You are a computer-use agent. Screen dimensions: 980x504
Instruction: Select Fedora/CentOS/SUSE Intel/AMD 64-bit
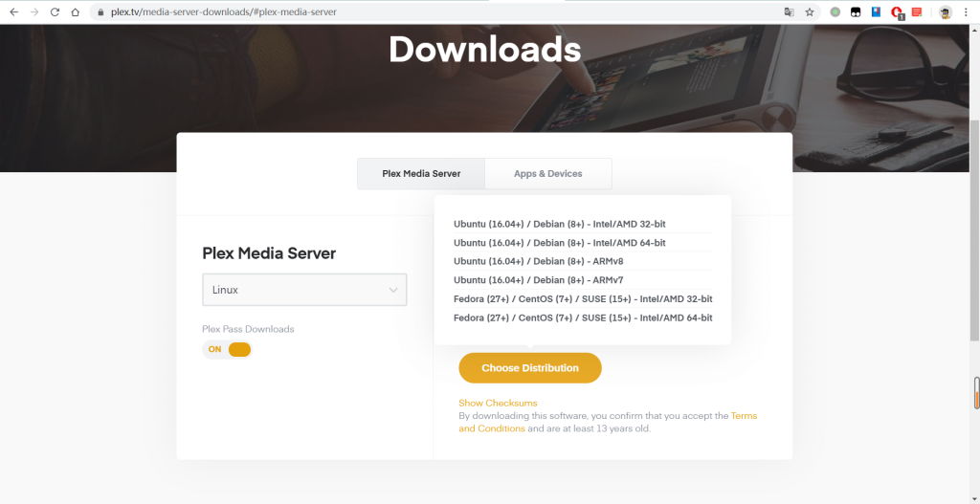click(583, 318)
